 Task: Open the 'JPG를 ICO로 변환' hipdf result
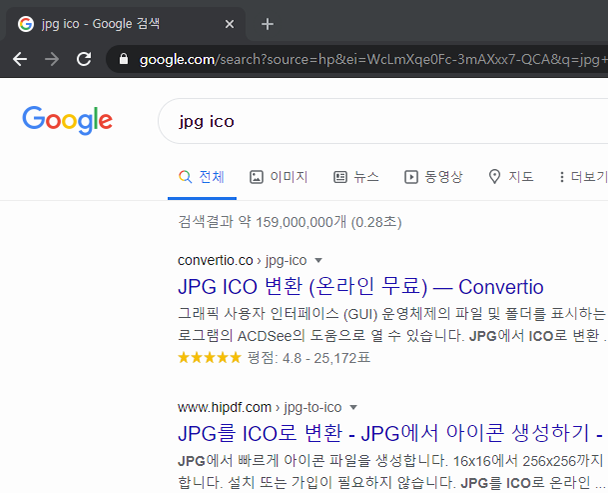click(x=392, y=433)
